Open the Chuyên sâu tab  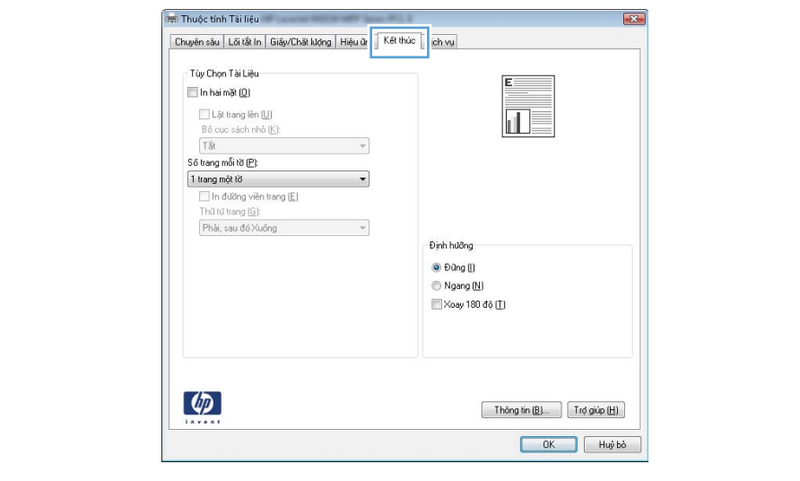click(x=197, y=42)
